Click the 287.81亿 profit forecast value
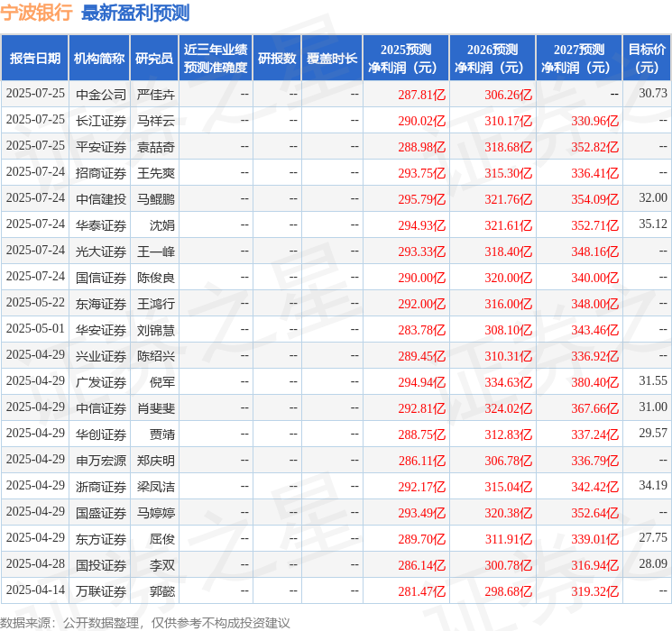Image resolution: width=672 pixels, height=631 pixels. (x=422, y=95)
